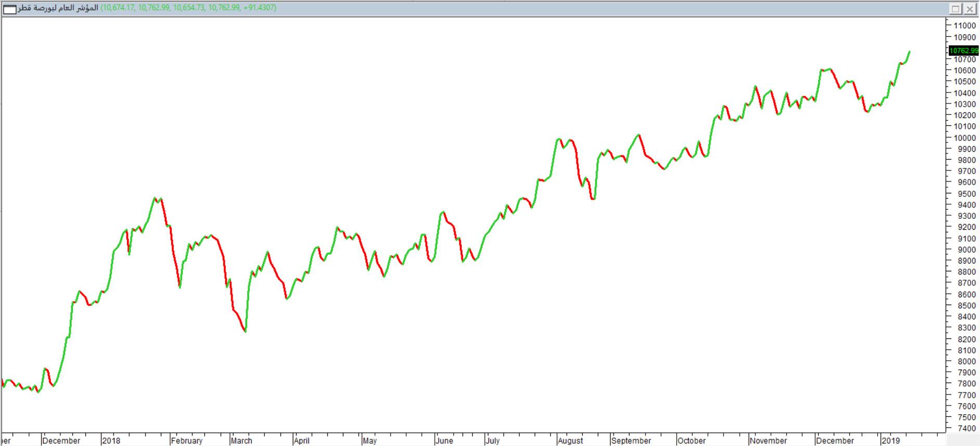Click the 10000 price axis label
Screen dimensions: 980x446
point(964,138)
